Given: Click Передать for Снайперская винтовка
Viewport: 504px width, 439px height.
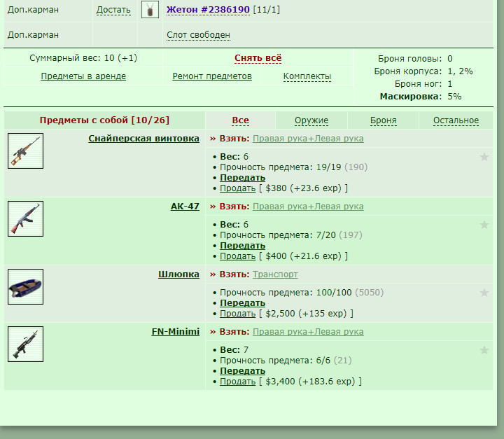Looking at the screenshot, I should (242, 178).
